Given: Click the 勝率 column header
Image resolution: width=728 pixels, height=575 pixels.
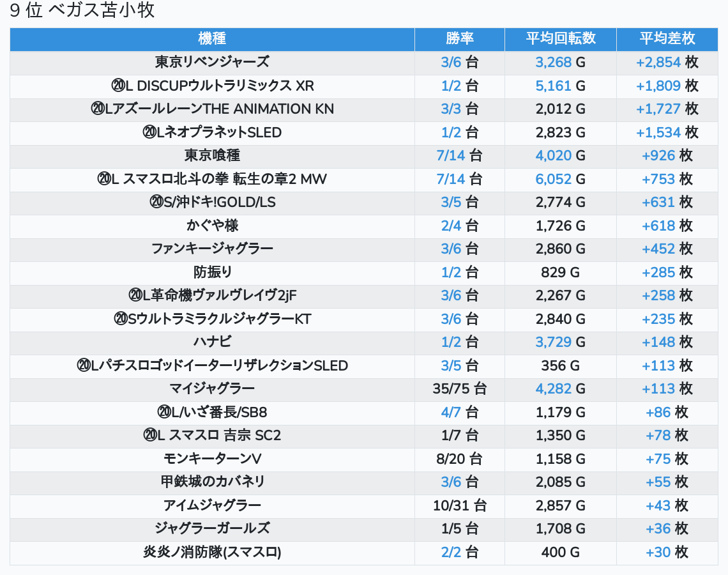Looking at the screenshot, I should tap(459, 39).
